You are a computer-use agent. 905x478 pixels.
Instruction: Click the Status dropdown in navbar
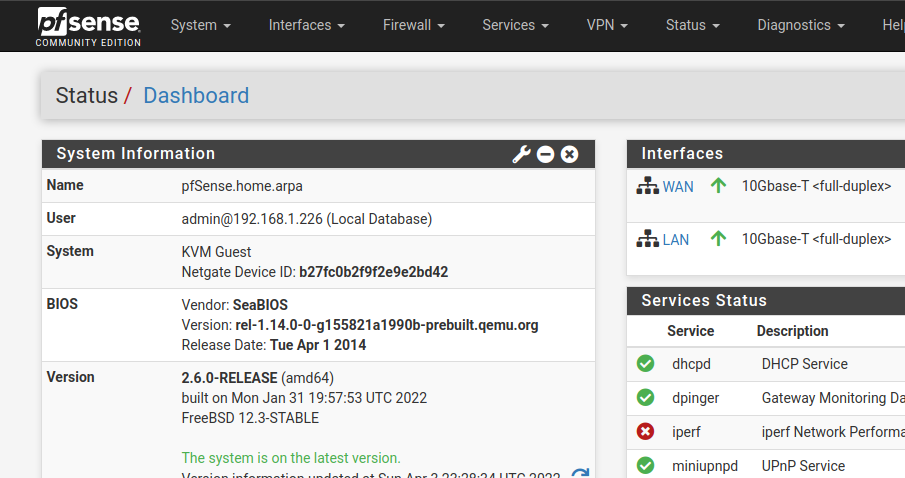693,25
